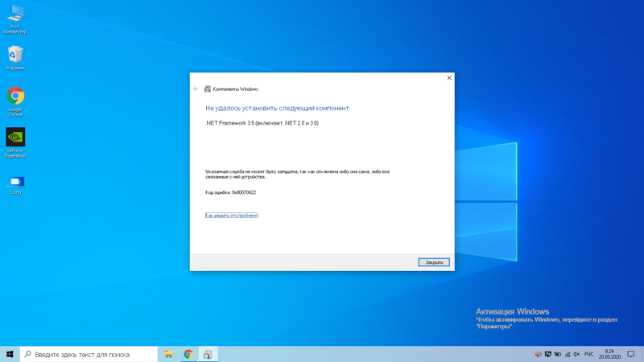The height and width of the screenshot is (362, 644).
Task: Select the 1.png file on the desktop
Action: click(15, 185)
